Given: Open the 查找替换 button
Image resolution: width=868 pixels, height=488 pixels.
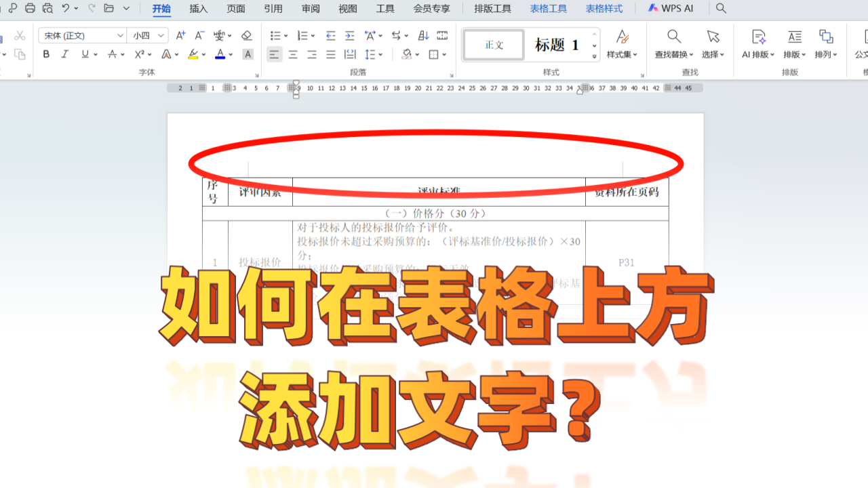Looking at the screenshot, I should [673, 45].
